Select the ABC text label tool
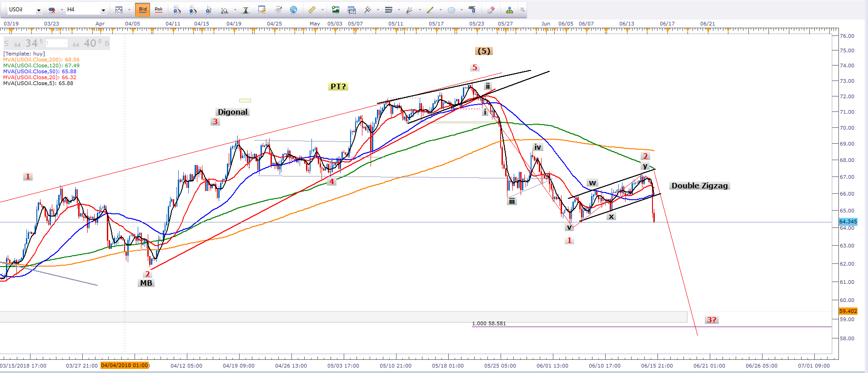This screenshot has width=868, height=373. click(x=472, y=10)
